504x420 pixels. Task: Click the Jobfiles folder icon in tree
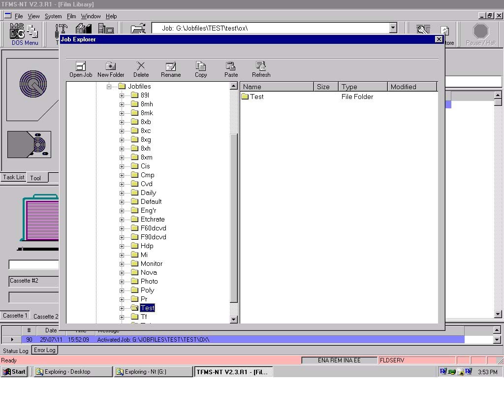click(122, 86)
